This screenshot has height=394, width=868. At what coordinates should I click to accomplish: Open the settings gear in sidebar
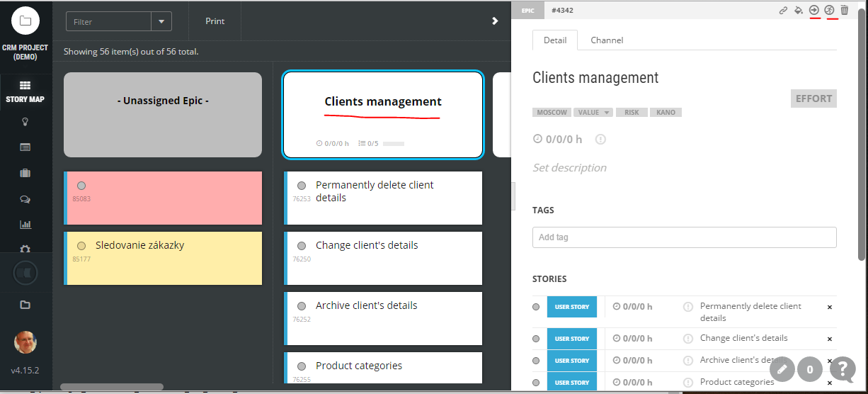(x=25, y=249)
